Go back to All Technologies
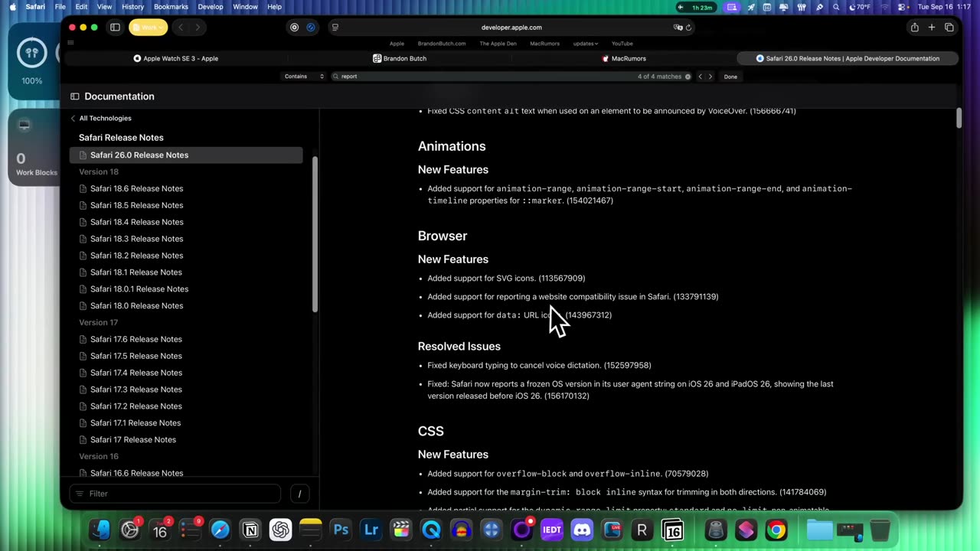Viewport: 980px width, 551px height. click(x=101, y=119)
